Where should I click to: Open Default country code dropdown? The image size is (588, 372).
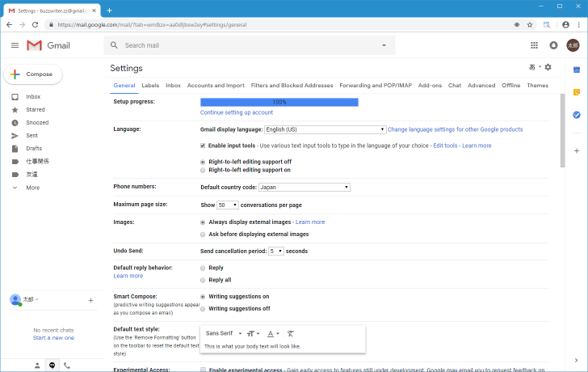[304, 188]
